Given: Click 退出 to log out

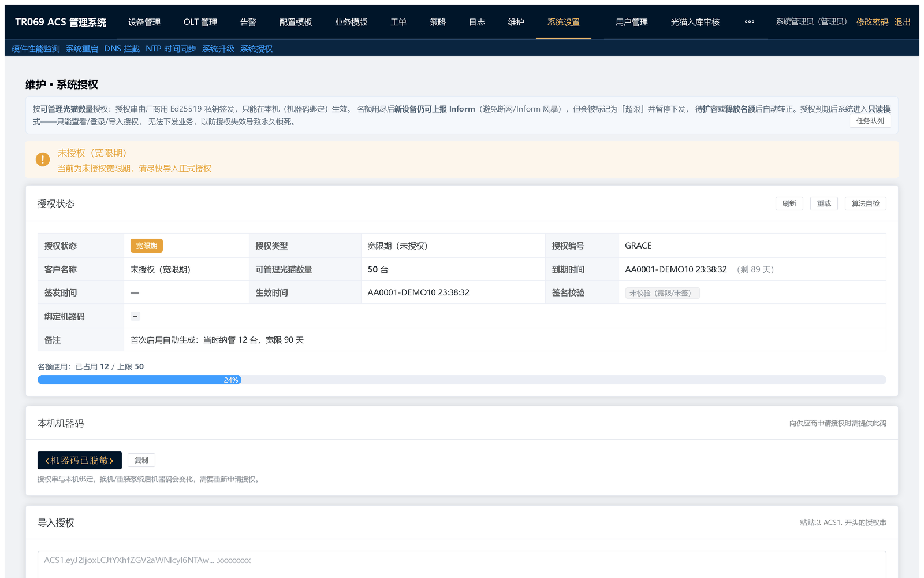Looking at the screenshot, I should [903, 22].
